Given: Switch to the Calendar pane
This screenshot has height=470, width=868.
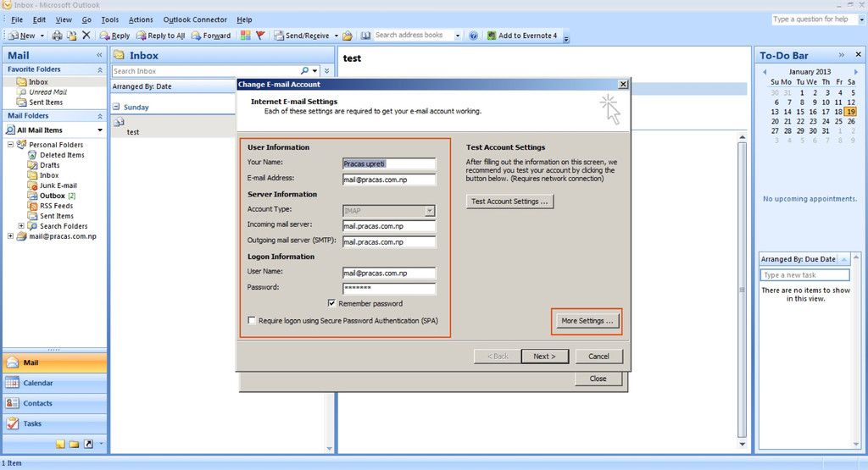Looking at the screenshot, I should coord(54,383).
